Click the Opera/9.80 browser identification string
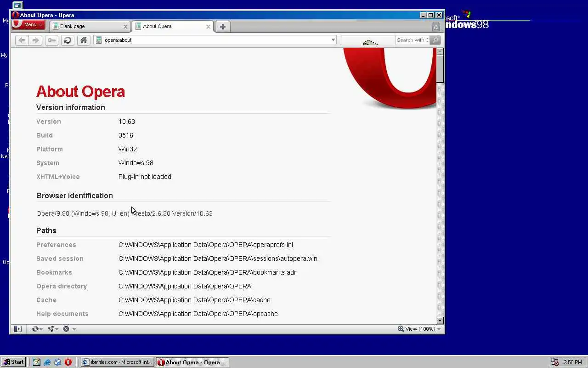 tap(124, 213)
